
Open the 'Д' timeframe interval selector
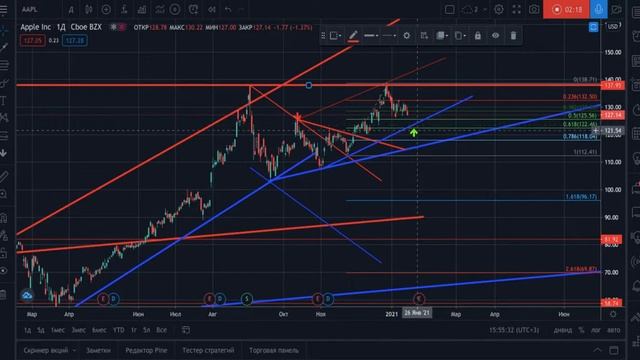point(71,9)
